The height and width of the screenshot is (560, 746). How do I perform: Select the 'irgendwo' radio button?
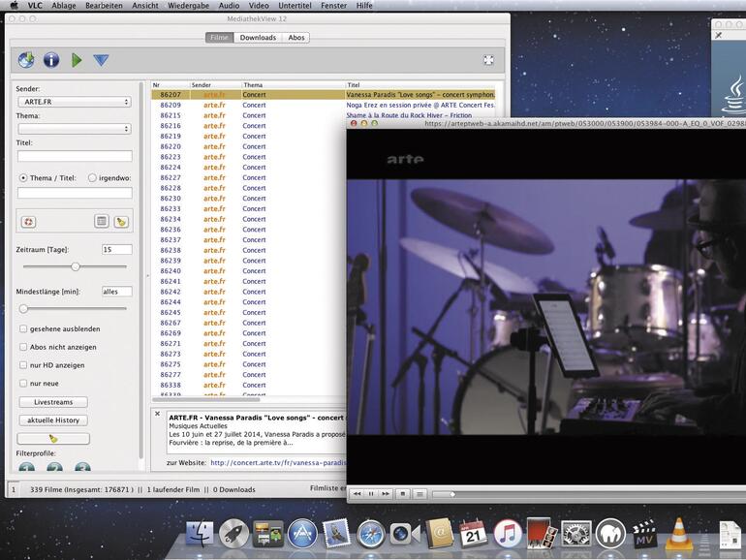[x=93, y=178]
